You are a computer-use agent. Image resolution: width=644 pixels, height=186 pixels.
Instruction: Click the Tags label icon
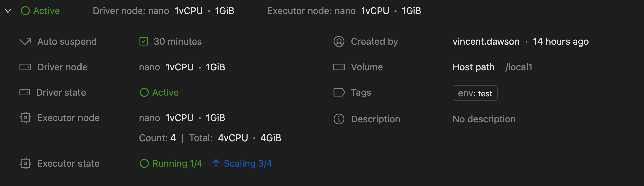[339, 93]
